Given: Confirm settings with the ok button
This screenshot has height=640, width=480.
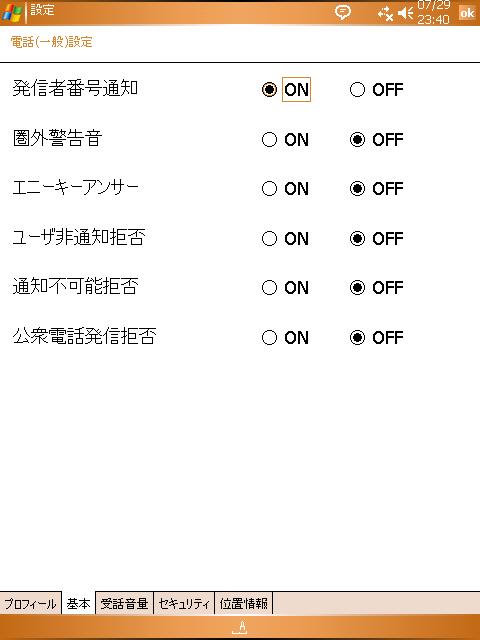Looking at the screenshot, I should pos(467,13).
